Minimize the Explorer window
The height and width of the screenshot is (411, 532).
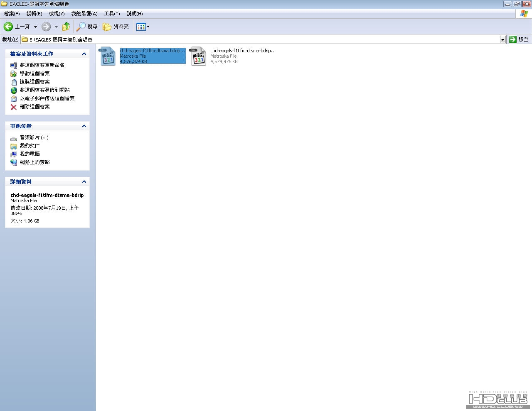coord(507,4)
